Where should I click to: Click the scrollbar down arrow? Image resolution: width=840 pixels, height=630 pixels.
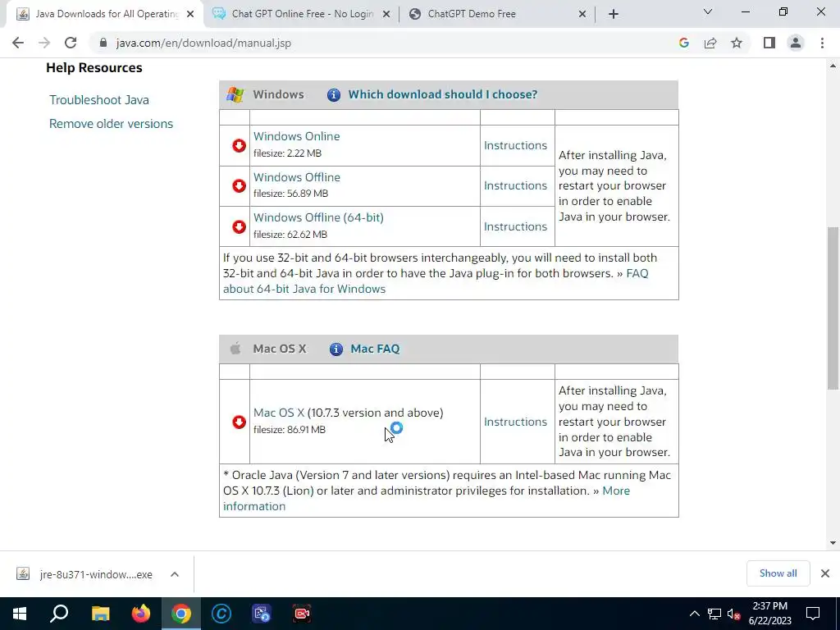pos(833,543)
